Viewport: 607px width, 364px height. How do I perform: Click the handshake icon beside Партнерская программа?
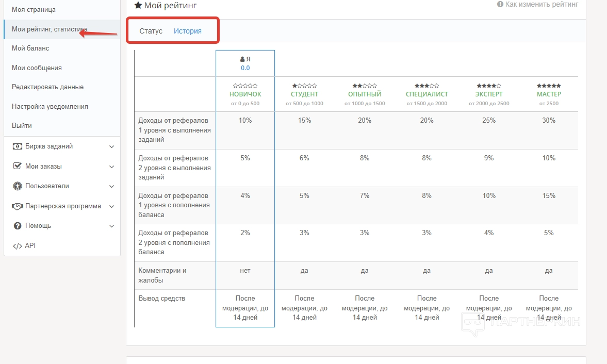coord(18,206)
